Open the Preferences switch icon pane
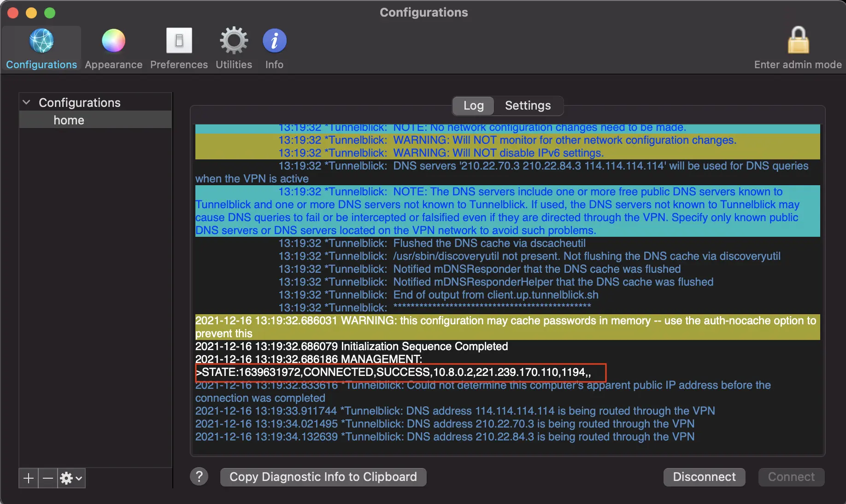Screen dimensions: 846x504 [x=179, y=49]
